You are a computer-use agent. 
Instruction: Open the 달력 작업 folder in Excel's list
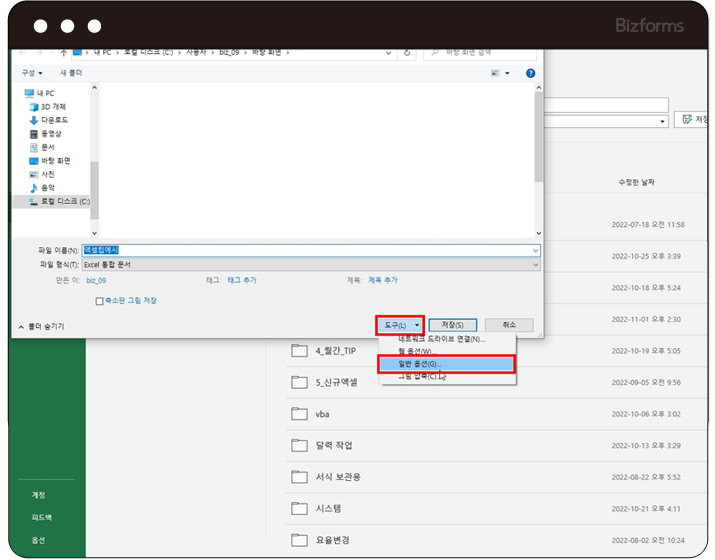497,446
